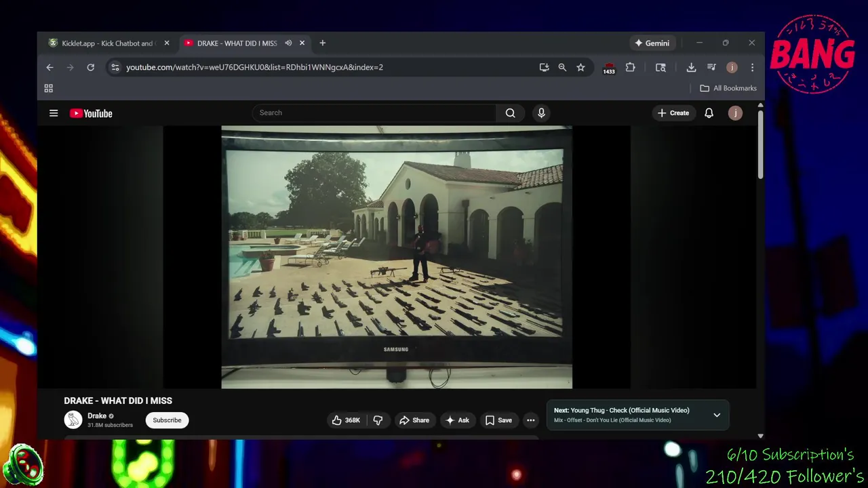Expand the Next playlist panel chevron

(x=717, y=415)
